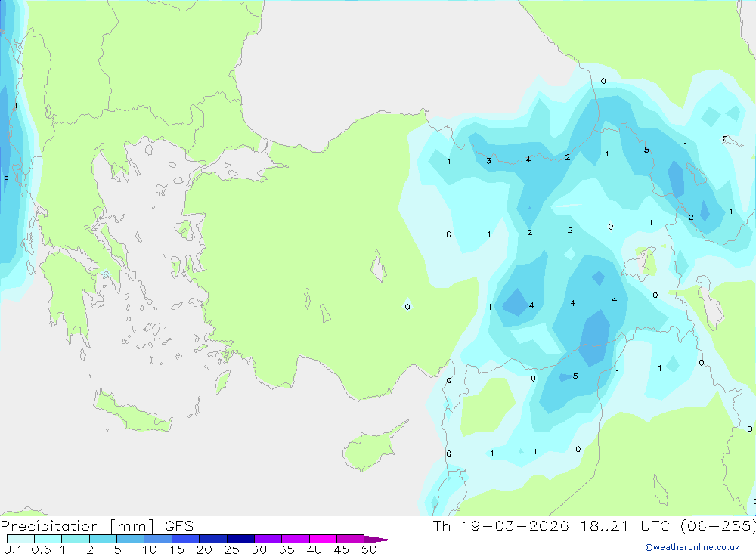Click the 20–25 mm dark blue legend swatch
Screen dimensions: 756x554
click(x=213, y=539)
